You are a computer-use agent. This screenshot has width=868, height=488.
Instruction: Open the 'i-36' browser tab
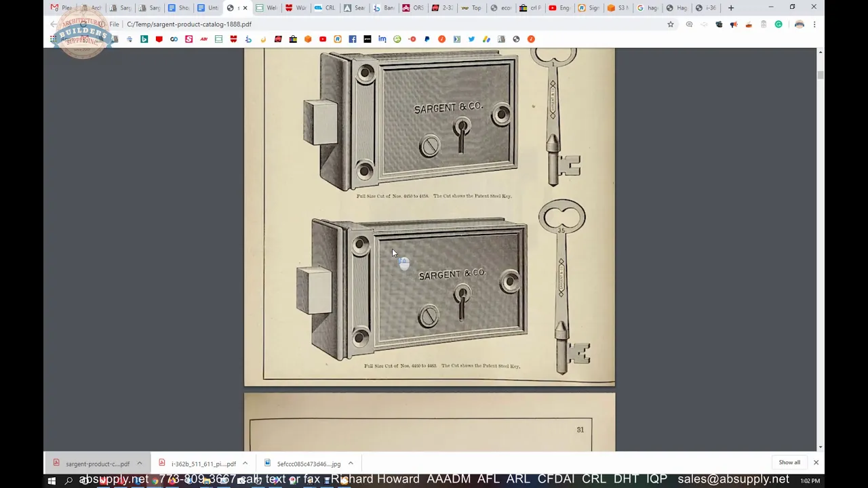click(705, 8)
